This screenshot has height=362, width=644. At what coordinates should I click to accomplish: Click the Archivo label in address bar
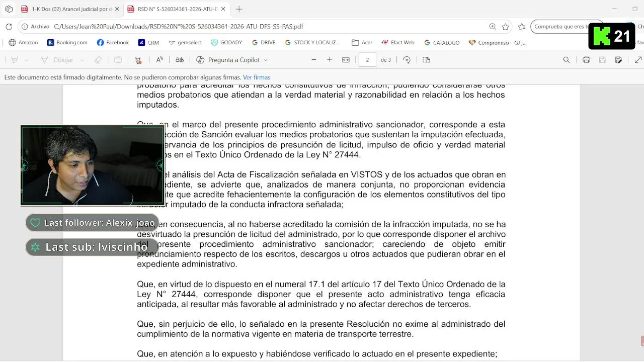[40, 27]
